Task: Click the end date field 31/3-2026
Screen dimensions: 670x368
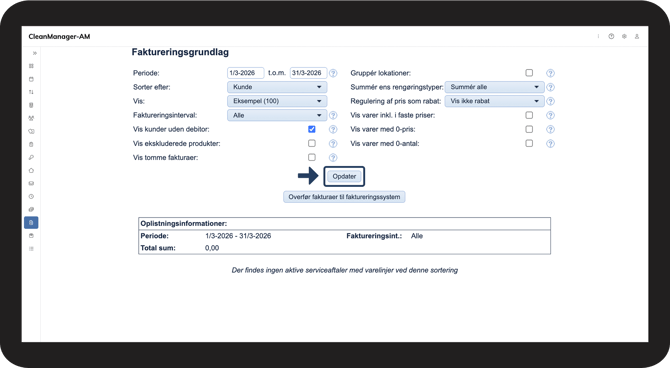Action: click(x=308, y=73)
